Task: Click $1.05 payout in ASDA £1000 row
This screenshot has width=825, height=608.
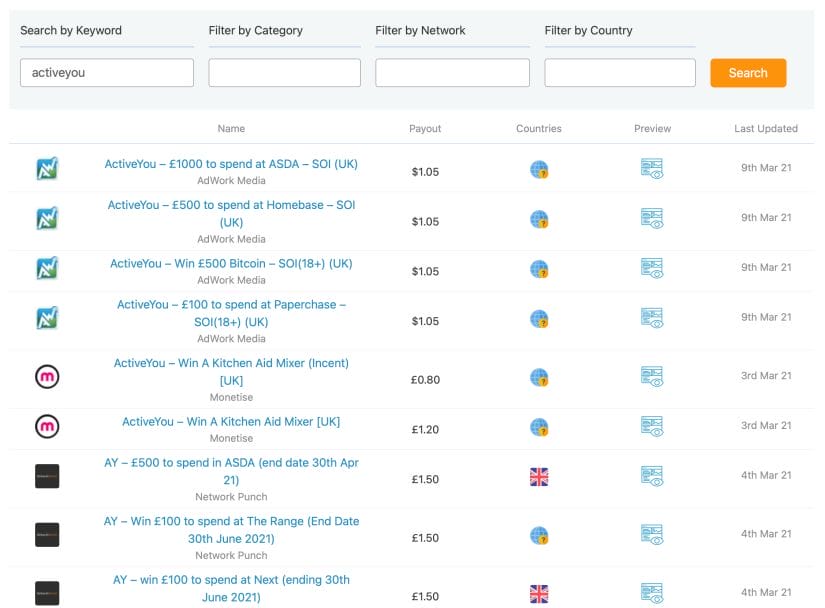Action: 425,172
